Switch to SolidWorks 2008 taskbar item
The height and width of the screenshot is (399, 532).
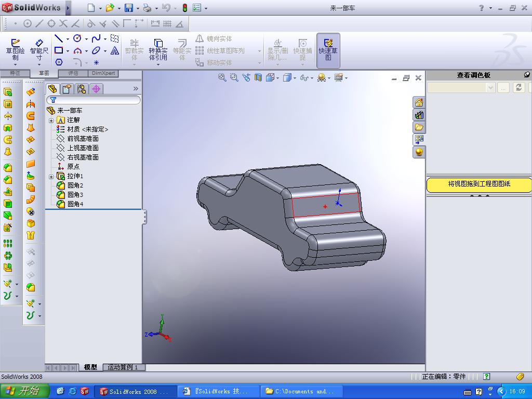tap(135, 392)
